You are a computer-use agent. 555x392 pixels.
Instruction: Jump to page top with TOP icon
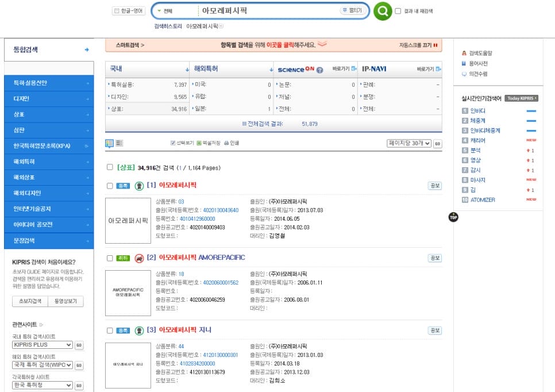(x=453, y=217)
